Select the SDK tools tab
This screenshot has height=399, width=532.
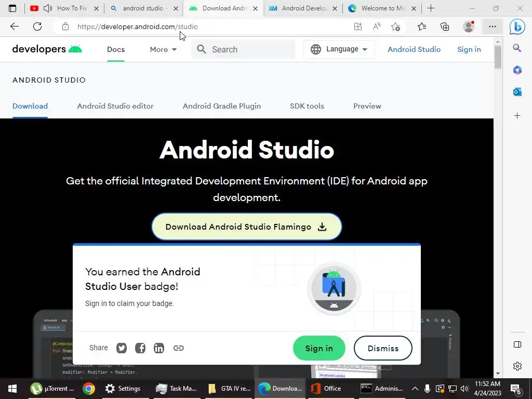(307, 106)
